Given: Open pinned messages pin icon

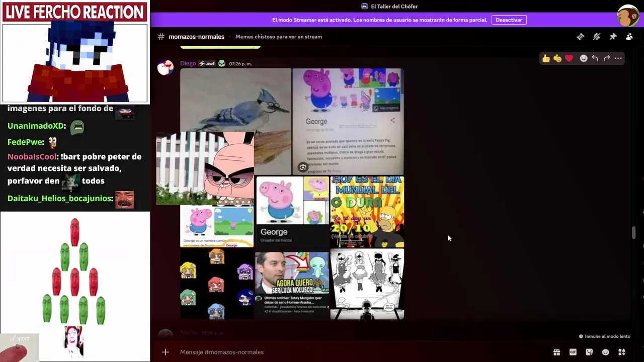Looking at the screenshot, I should [613, 37].
